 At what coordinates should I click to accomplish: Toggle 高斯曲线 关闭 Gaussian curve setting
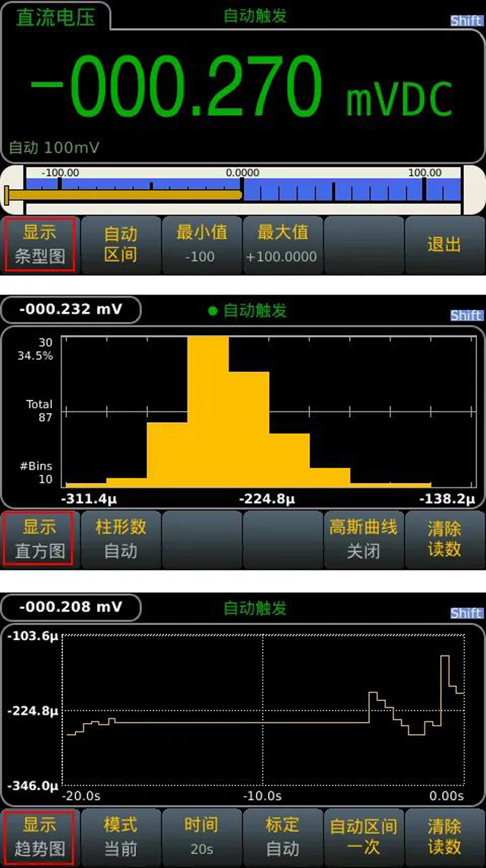click(x=363, y=538)
